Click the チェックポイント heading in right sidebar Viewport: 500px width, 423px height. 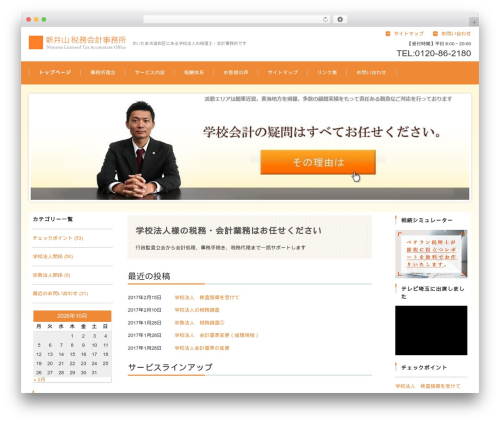(x=424, y=368)
